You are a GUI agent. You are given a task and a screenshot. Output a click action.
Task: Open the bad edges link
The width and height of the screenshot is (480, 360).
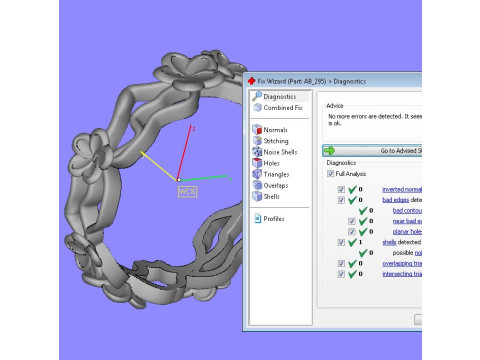396,200
